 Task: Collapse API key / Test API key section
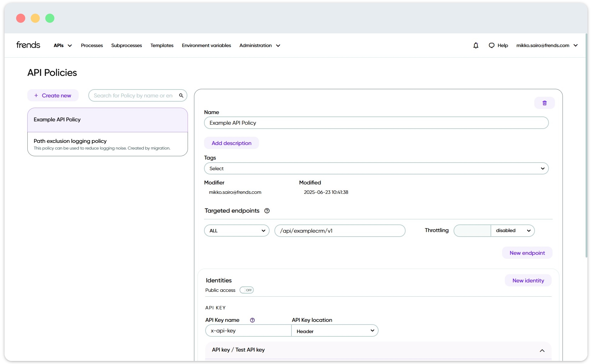pos(542,351)
